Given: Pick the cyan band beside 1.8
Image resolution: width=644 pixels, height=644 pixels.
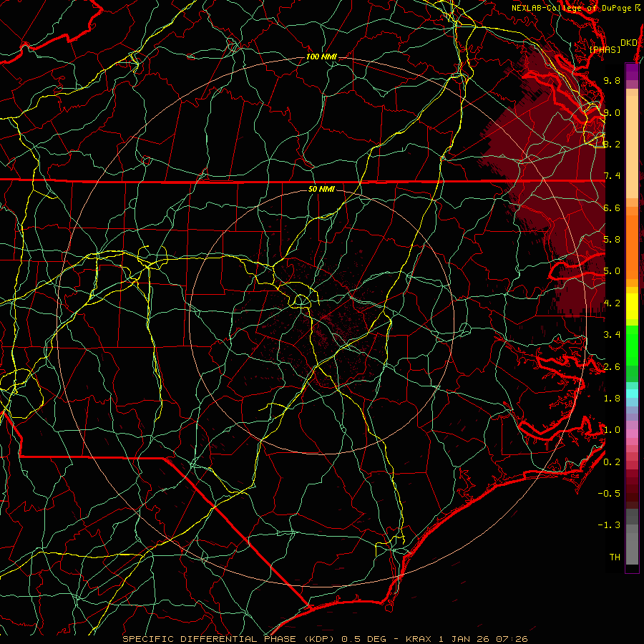Looking at the screenshot, I should (x=632, y=394).
